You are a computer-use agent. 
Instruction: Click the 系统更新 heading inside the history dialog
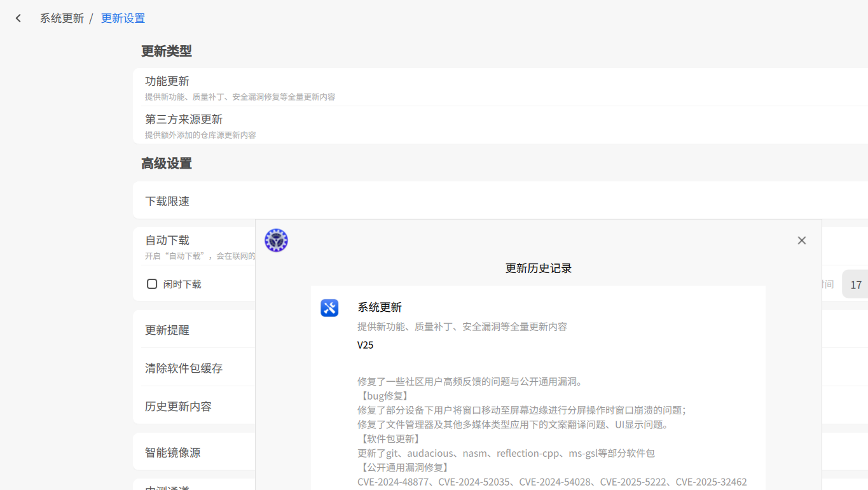point(380,307)
